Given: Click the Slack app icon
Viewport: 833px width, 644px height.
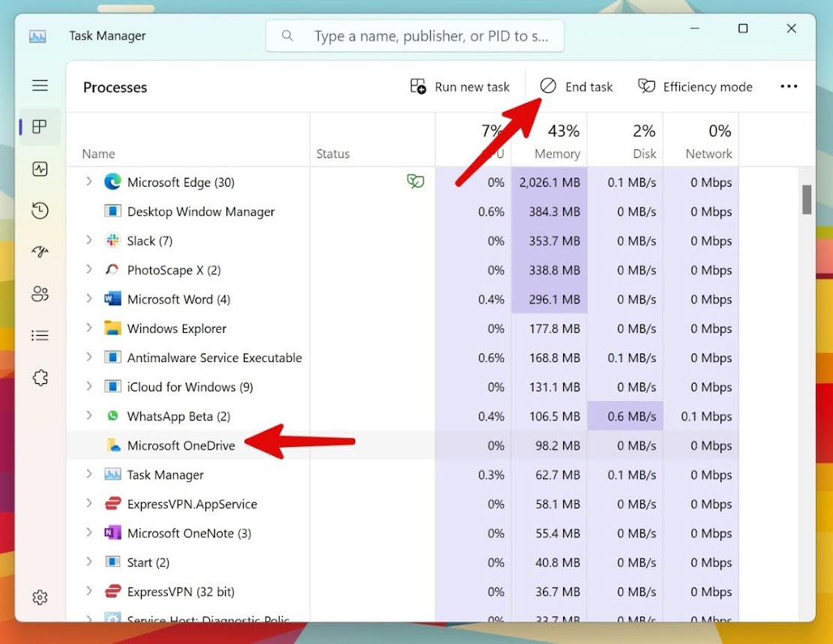Looking at the screenshot, I should [112, 240].
